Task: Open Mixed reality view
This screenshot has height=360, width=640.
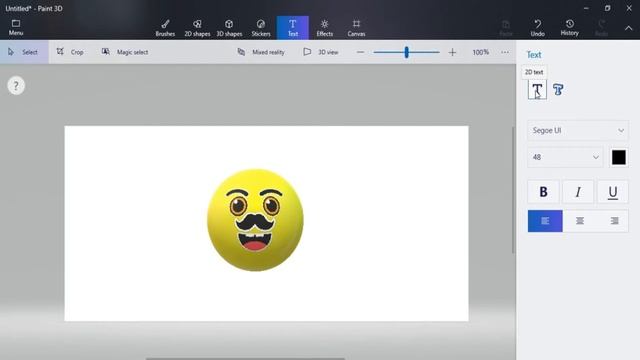Action: coord(261,52)
